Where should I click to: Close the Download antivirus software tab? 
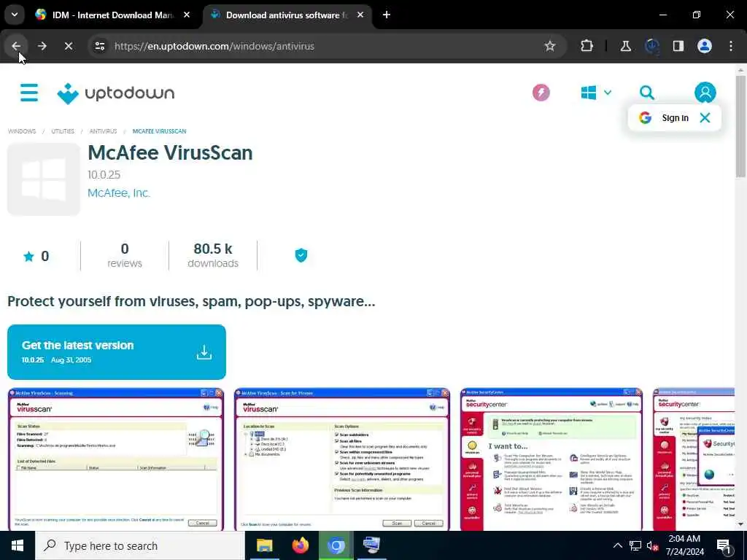click(x=360, y=15)
